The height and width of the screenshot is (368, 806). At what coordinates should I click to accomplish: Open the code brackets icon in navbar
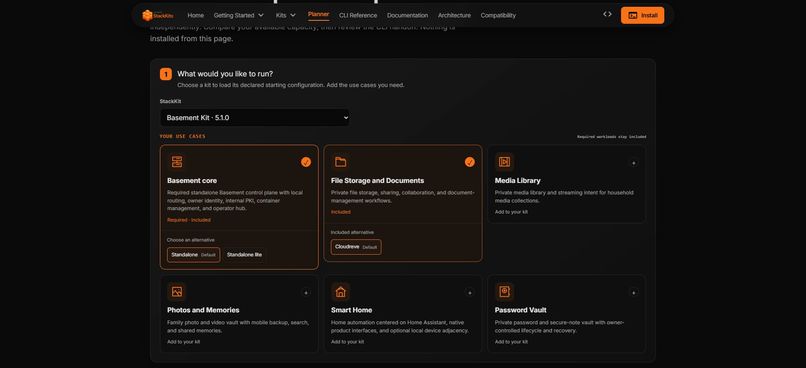click(607, 14)
